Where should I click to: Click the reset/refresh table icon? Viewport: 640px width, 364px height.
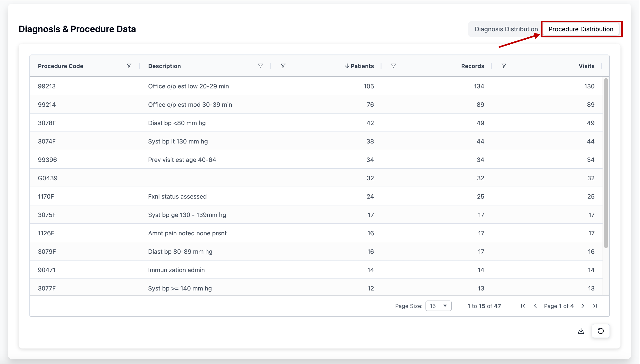pos(600,331)
